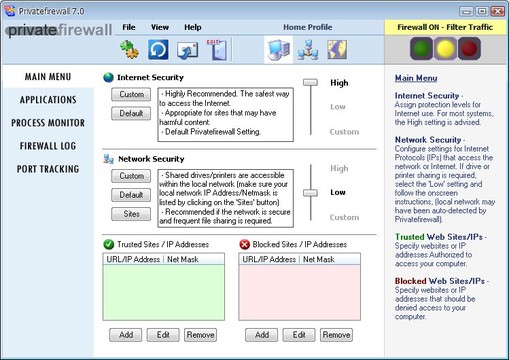Click the puzzle pieces toolbar icon
Screen dimensions: 509x360
coord(129,50)
